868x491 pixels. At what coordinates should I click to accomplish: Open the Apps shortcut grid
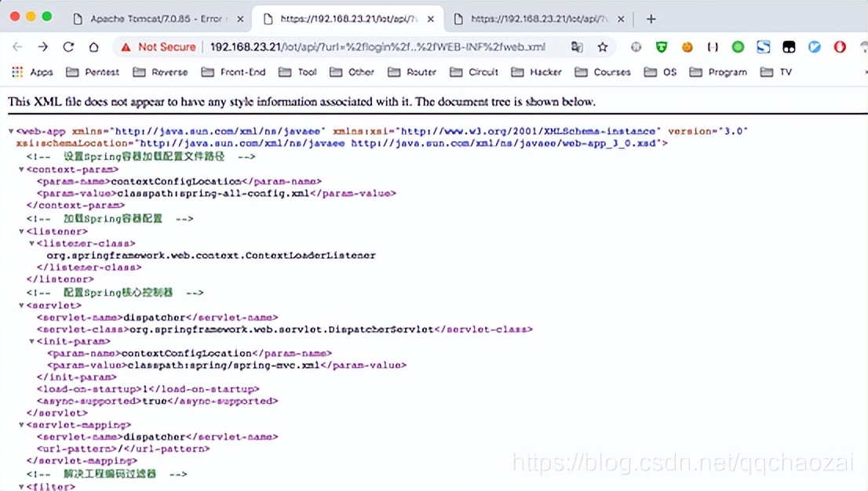pos(32,72)
